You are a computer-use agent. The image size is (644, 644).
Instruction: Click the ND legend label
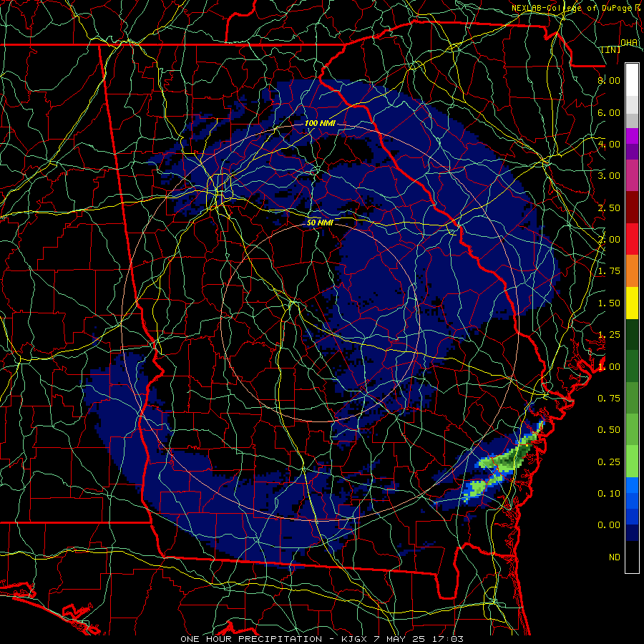pos(615,557)
